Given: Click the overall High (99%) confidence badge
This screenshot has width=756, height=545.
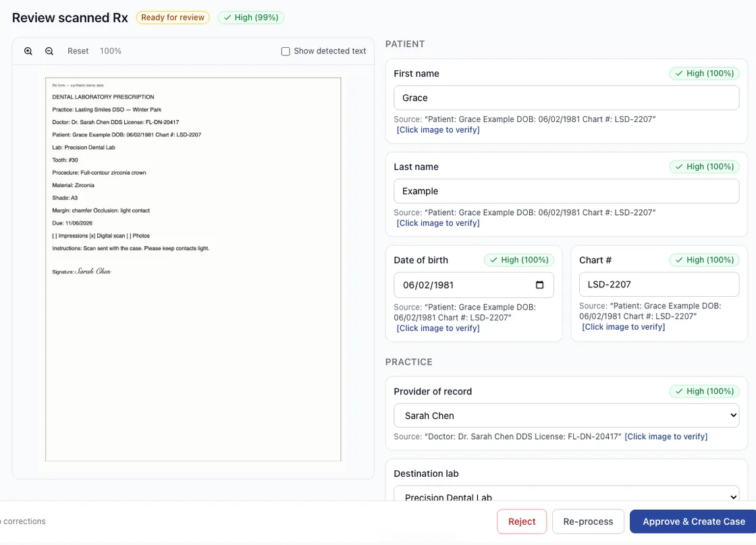Looking at the screenshot, I should pos(250,18).
